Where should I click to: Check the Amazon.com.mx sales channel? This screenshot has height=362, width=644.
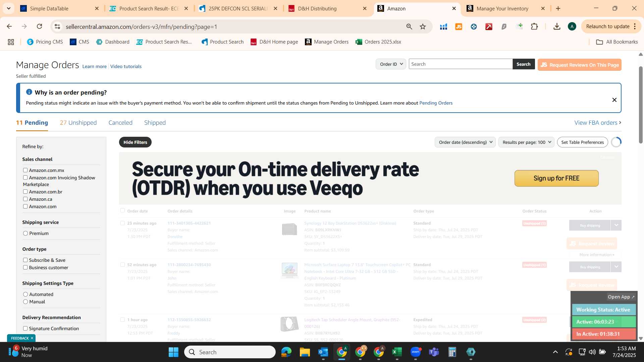pos(25,170)
